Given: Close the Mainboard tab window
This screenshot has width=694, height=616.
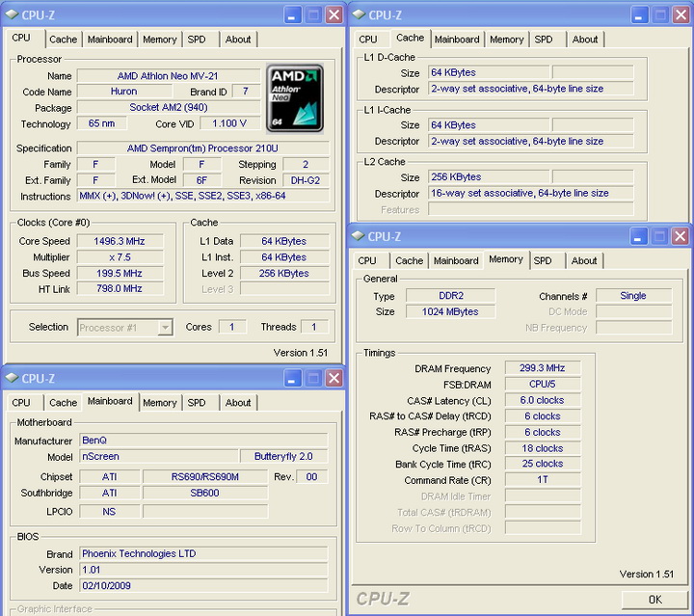Looking at the screenshot, I should 334,378.
